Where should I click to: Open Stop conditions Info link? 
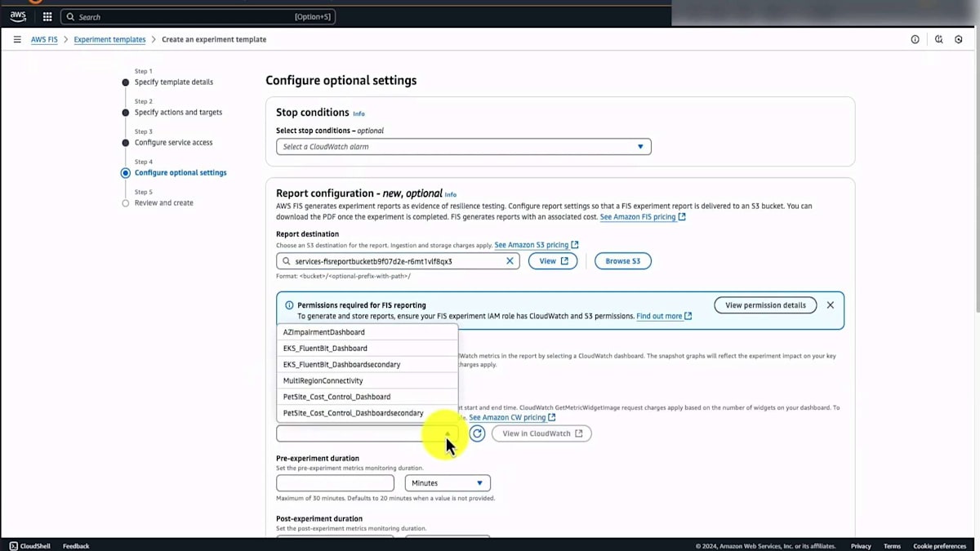359,113
